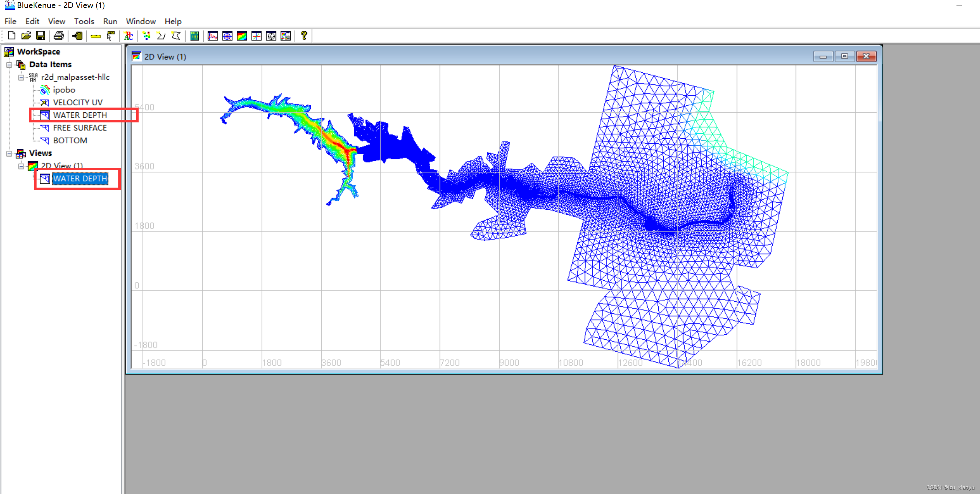This screenshot has width=980, height=494.
Task: Select FREE SURFACE data item
Action: pos(80,128)
